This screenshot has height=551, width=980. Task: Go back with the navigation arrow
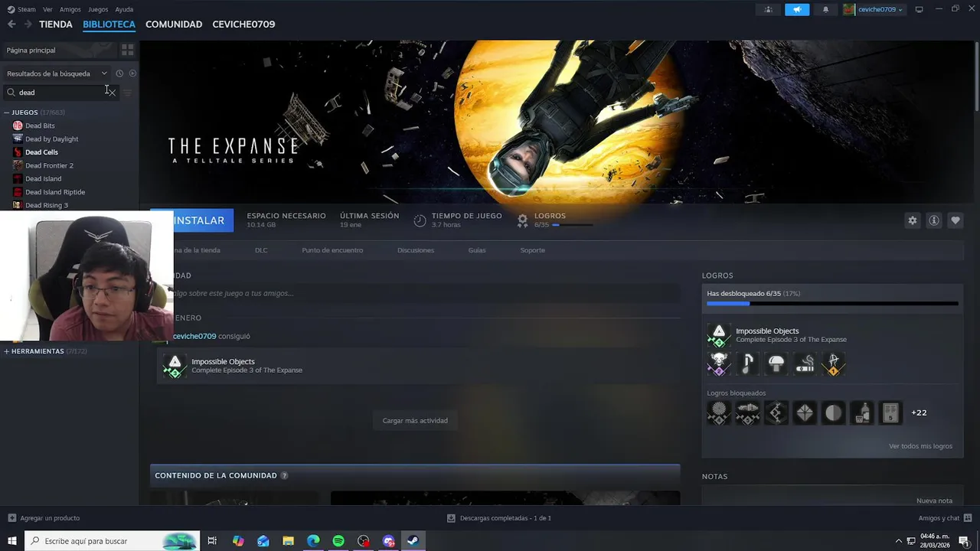coord(11,24)
